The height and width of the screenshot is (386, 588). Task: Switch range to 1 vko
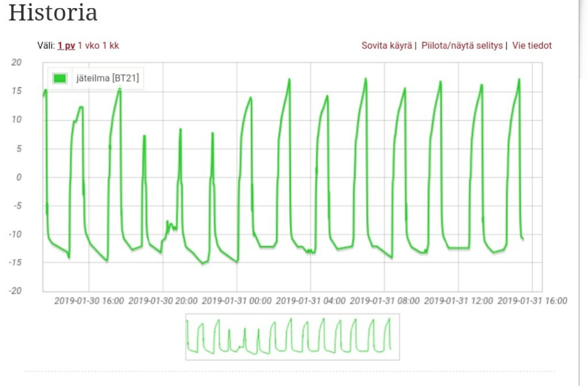point(89,46)
